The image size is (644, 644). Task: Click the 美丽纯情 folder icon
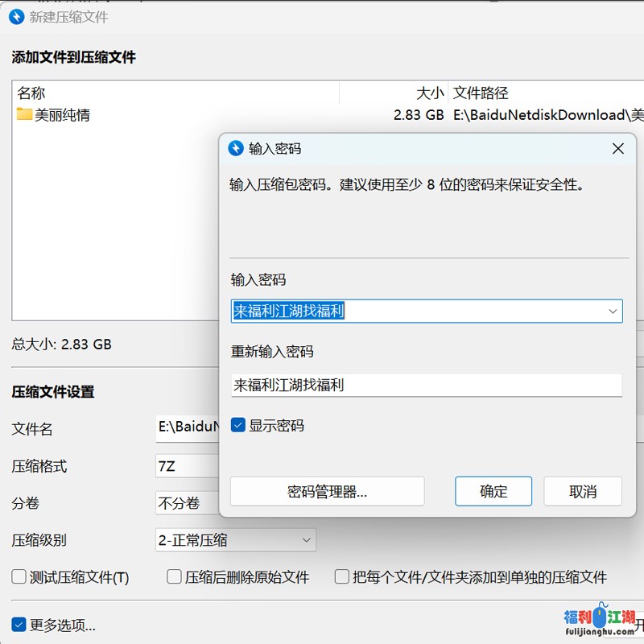(26, 114)
